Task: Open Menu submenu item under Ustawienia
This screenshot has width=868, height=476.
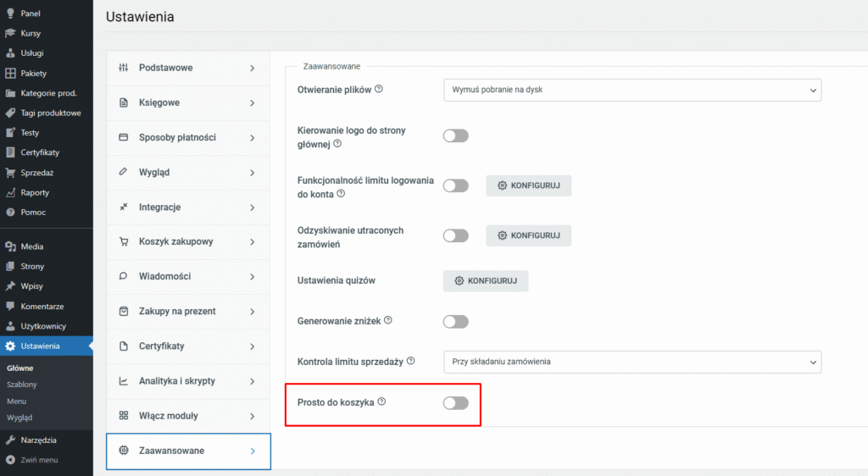Action: pyautogui.click(x=17, y=401)
